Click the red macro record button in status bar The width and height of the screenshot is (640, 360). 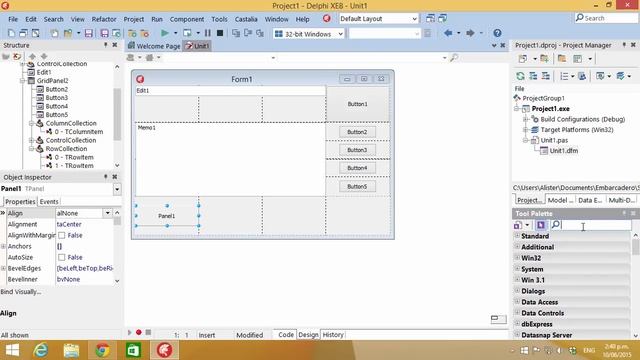(x=139, y=333)
